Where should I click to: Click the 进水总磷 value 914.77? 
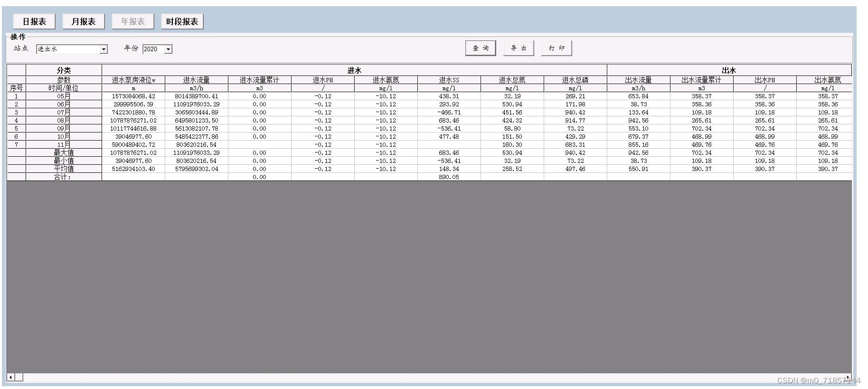[x=576, y=121]
